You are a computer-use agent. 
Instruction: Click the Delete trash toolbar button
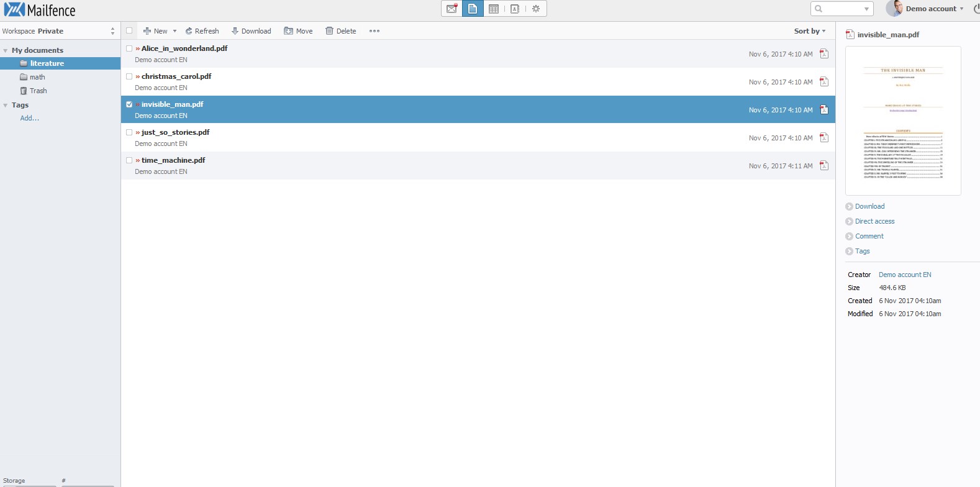[341, 31]
